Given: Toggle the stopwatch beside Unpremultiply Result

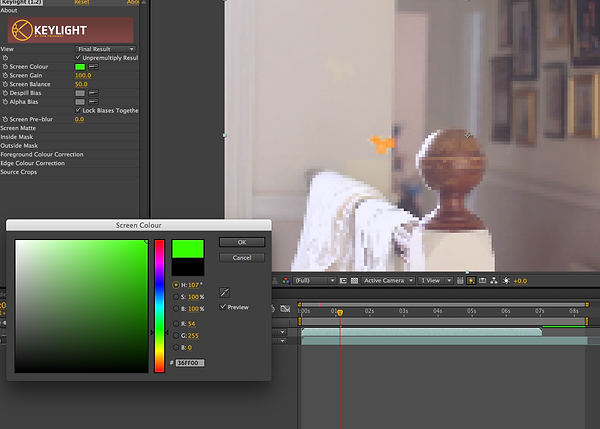Looking at the screenshot, I should (5, 58).
